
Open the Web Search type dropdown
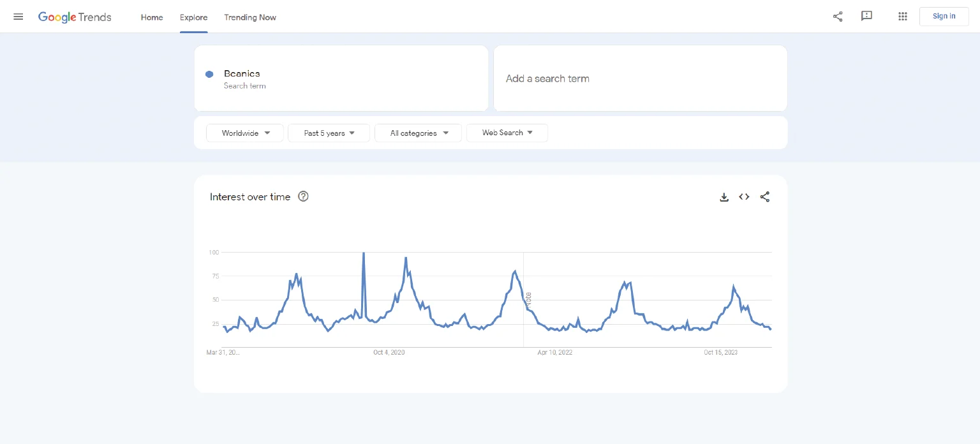(x=507, y=133)
